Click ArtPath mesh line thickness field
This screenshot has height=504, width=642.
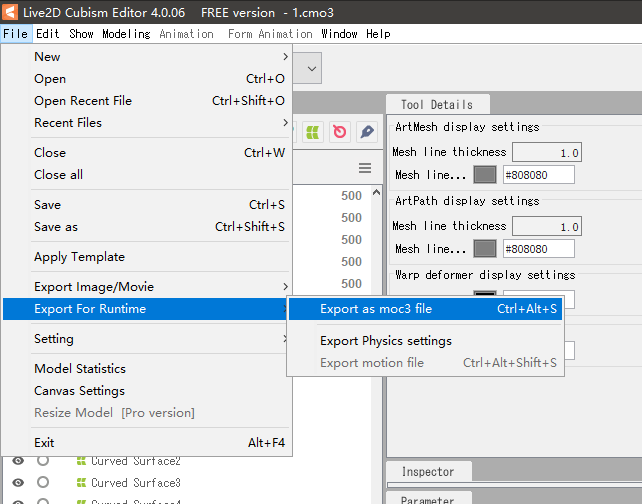click(x=547, y=226)
